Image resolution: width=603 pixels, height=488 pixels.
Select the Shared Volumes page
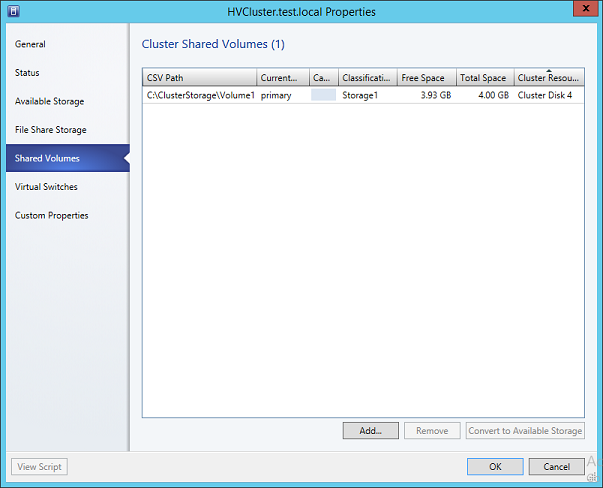click(68, 158)
